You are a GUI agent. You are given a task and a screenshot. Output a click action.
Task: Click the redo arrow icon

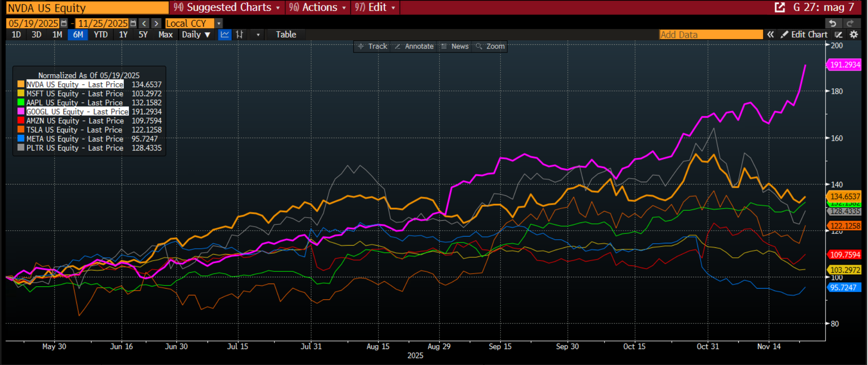(x=850, y=24)
